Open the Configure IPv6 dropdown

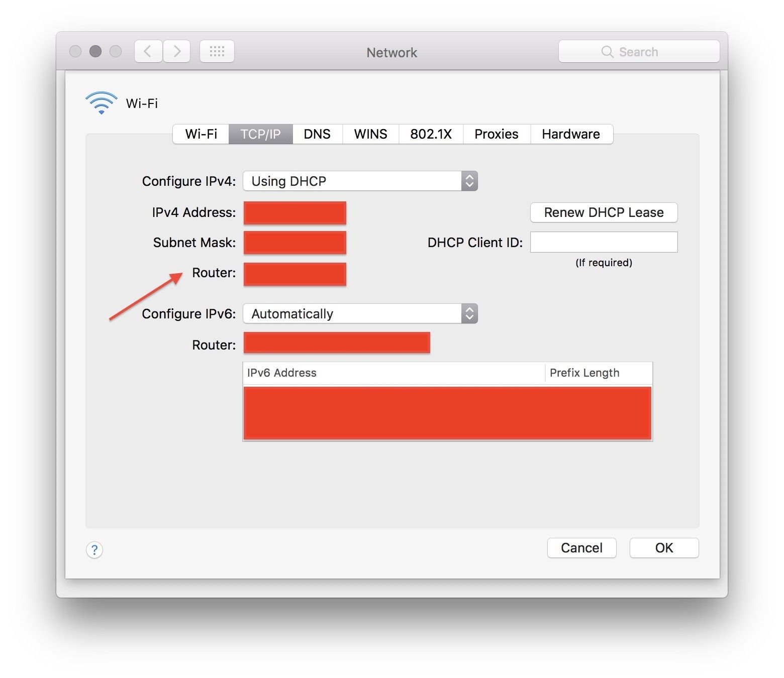[360, 313]
